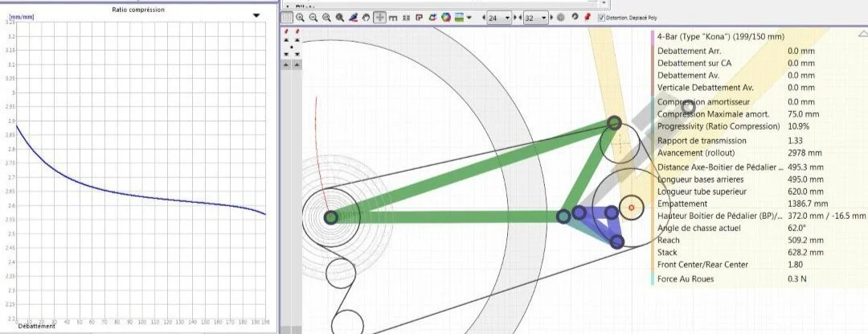
Task: Open the Ratio compréssion graph selector triangle
Action: point(256,15)
